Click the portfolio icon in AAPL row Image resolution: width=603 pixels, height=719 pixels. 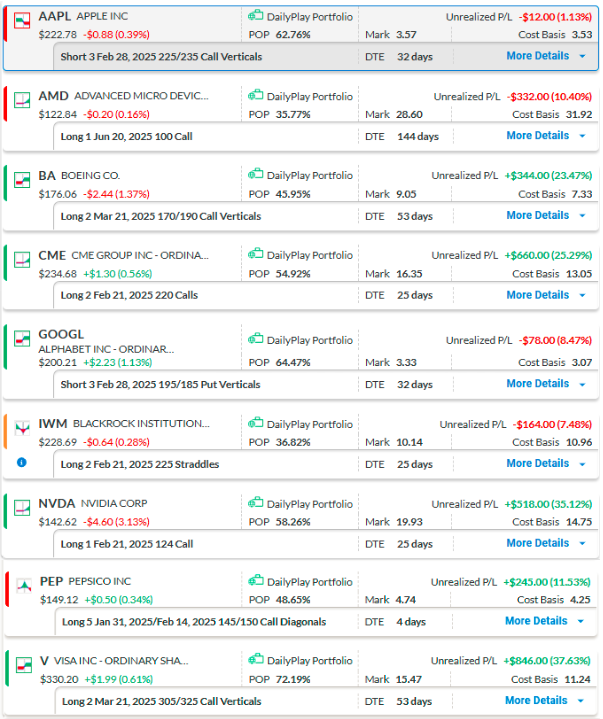pyautogui.click(x=256, y=16)
